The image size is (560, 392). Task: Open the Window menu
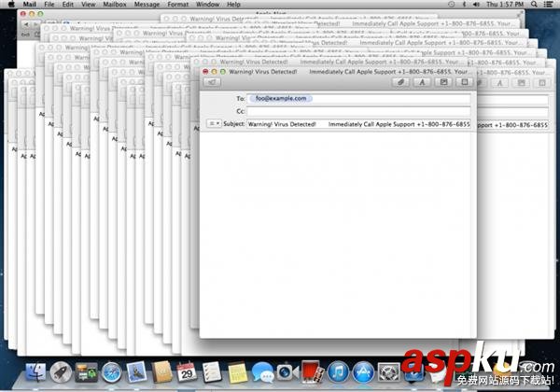tap(207, 5)
